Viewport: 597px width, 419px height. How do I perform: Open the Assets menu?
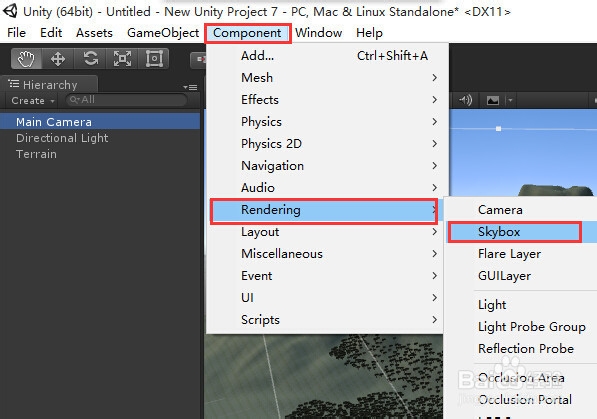pyautogui.click(x=94, y=33)
